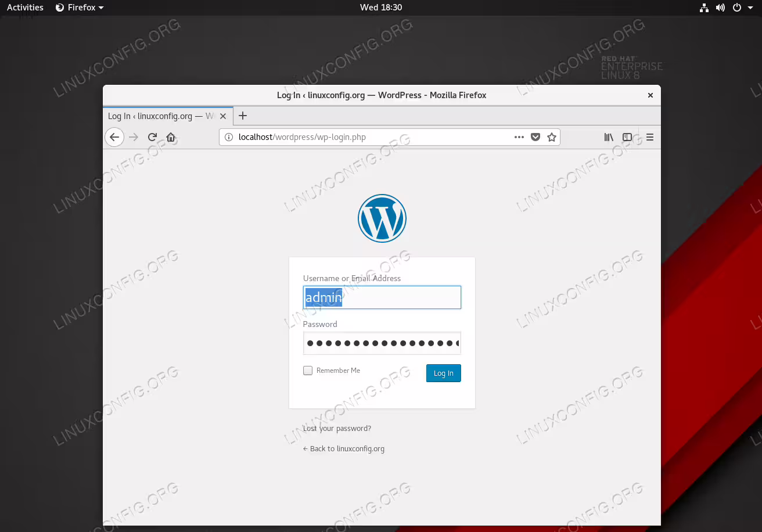Open the clock showing Wed 18:30
762x532 pixels.
[x=381, y=8]
